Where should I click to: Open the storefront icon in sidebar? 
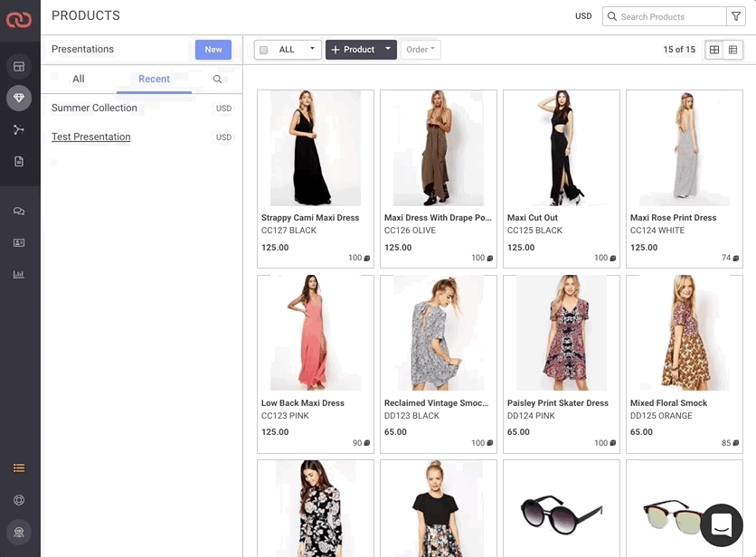tap(19, 67)
